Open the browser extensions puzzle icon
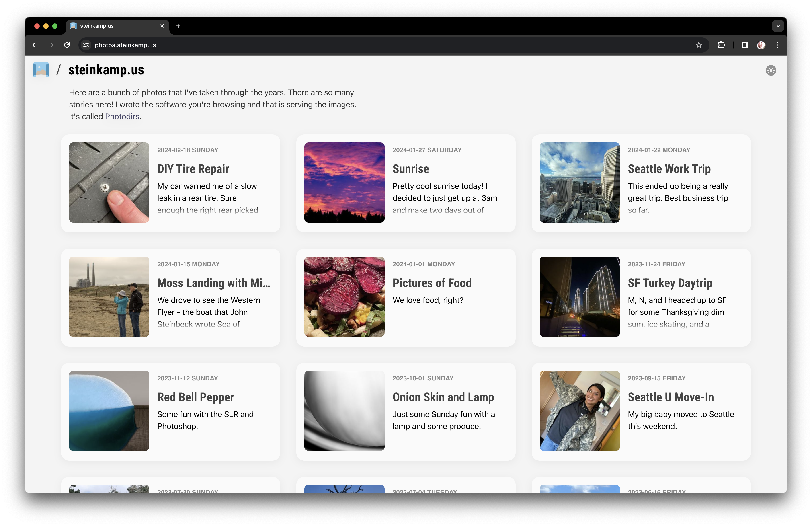The width and height of the screenshot is (812, 526). click(721, 45)
